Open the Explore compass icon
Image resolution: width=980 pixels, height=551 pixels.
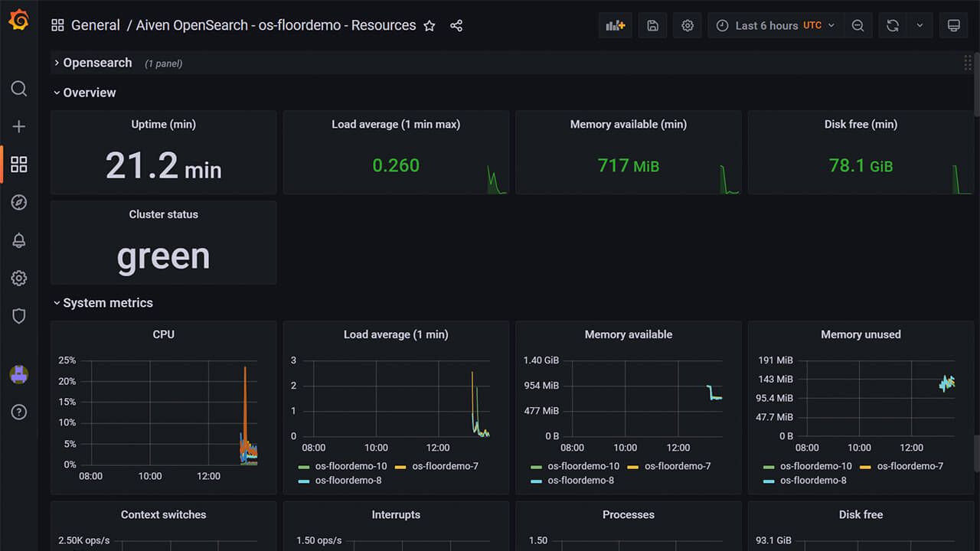point(19,202)
